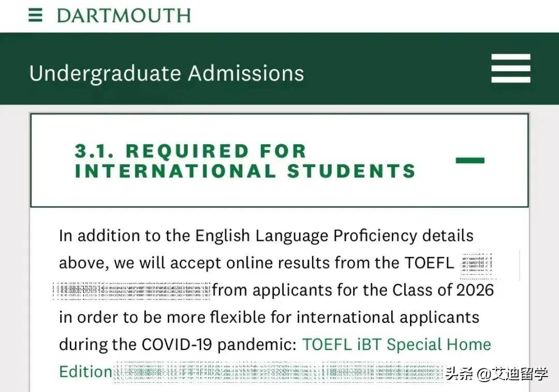
Task: Collapse section 3.1 using the minus icon
Action: click(470, 160)
